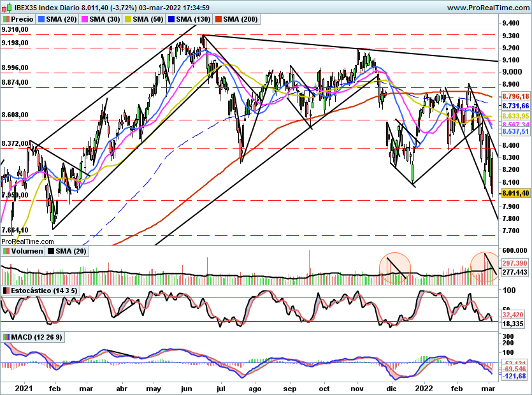Click the black volume SMA swatch
The image size is (532, 395).
[51, 252]
